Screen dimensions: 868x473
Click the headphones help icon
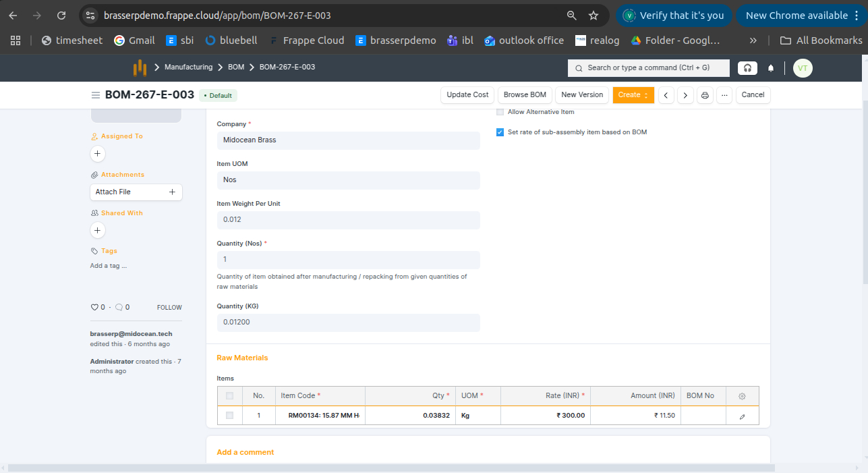(747, 68)
